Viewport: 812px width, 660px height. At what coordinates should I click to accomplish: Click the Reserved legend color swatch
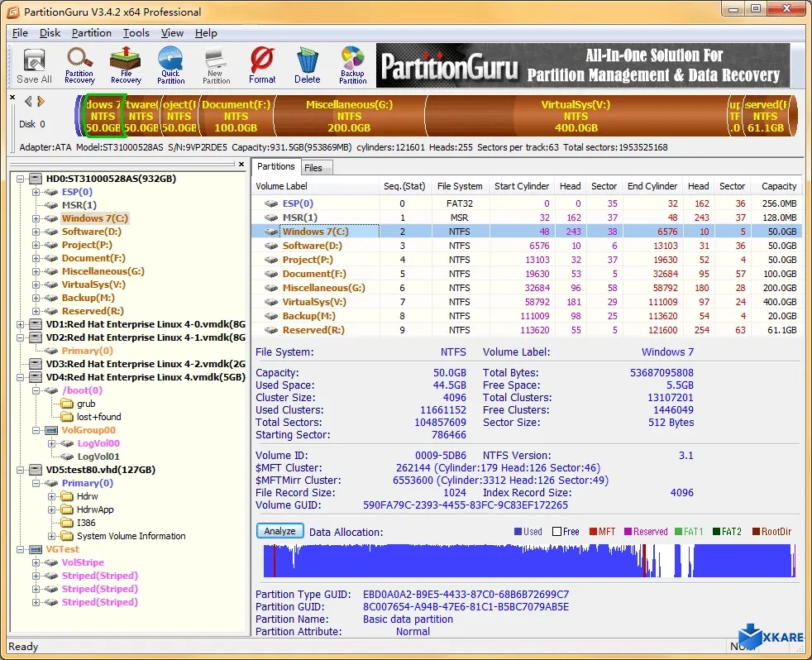pos(628,532)
